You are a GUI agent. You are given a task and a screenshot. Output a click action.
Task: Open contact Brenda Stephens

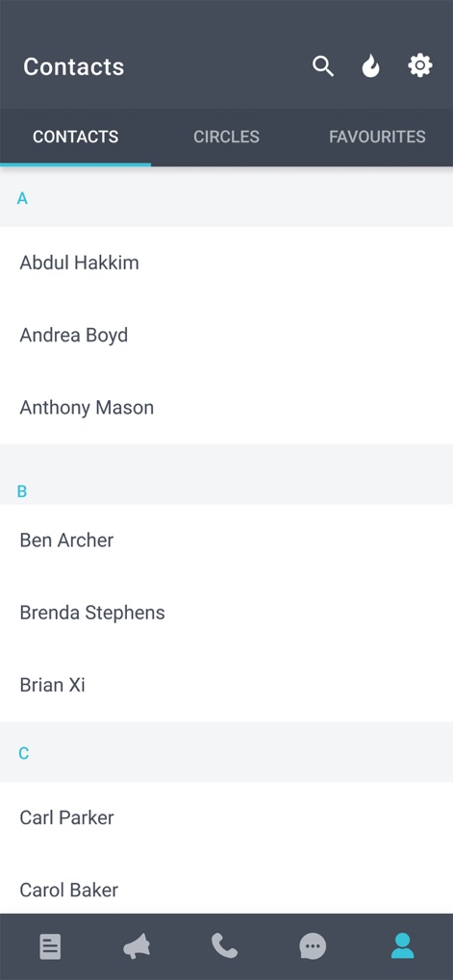tap(226, 613)
